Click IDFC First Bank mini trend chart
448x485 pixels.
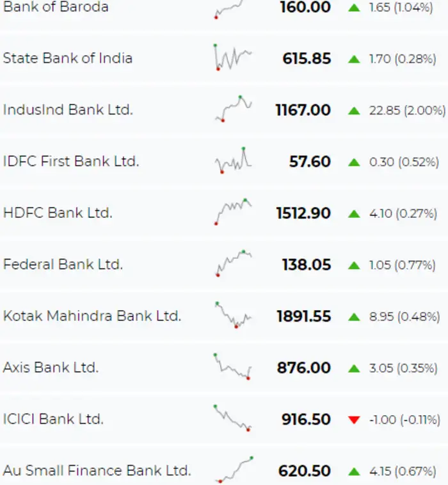coord(233,160)
